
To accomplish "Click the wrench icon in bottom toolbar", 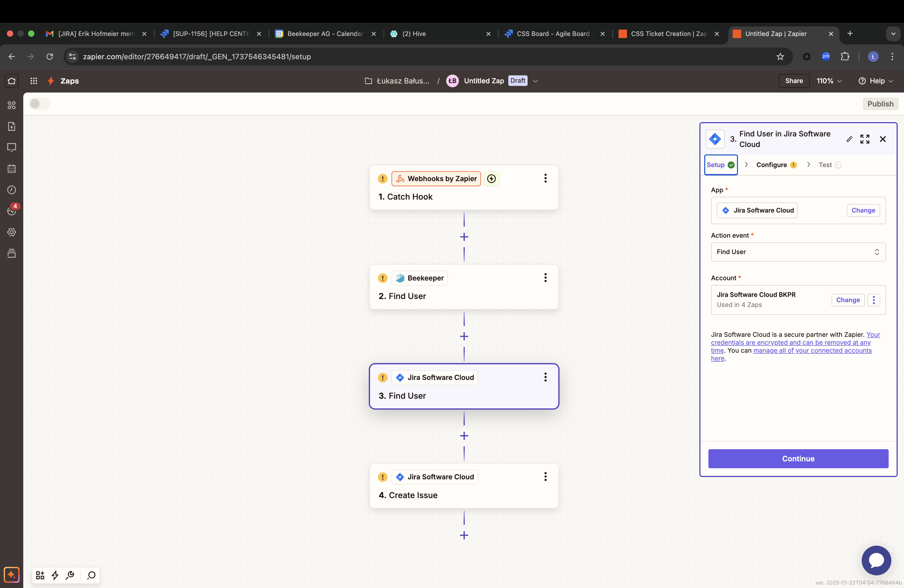I will point(70,575).
